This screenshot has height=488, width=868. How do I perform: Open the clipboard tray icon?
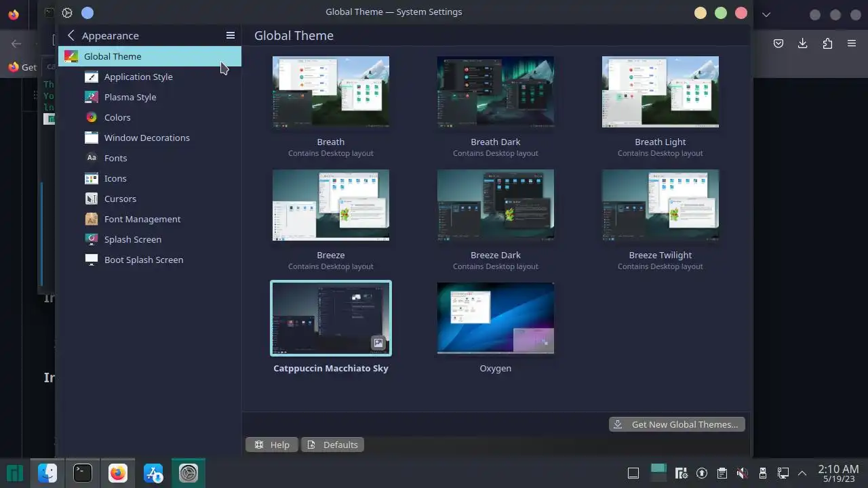click(722, 473)
